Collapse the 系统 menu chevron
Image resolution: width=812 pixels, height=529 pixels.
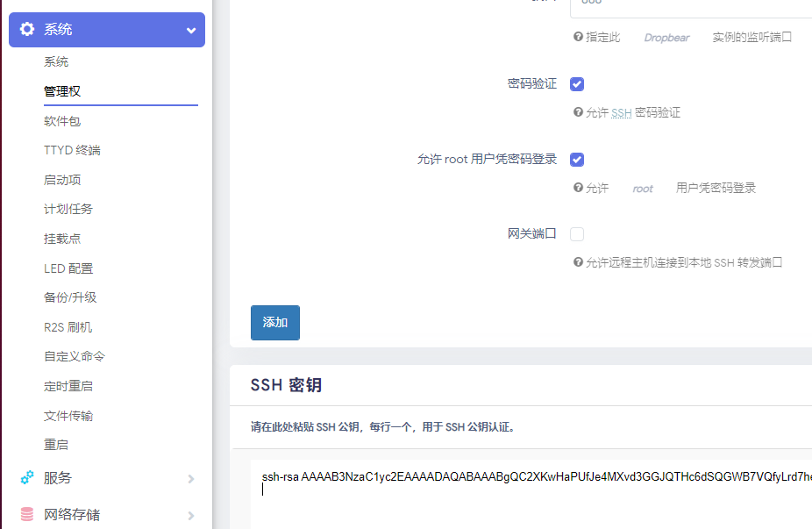coord(190,30)
